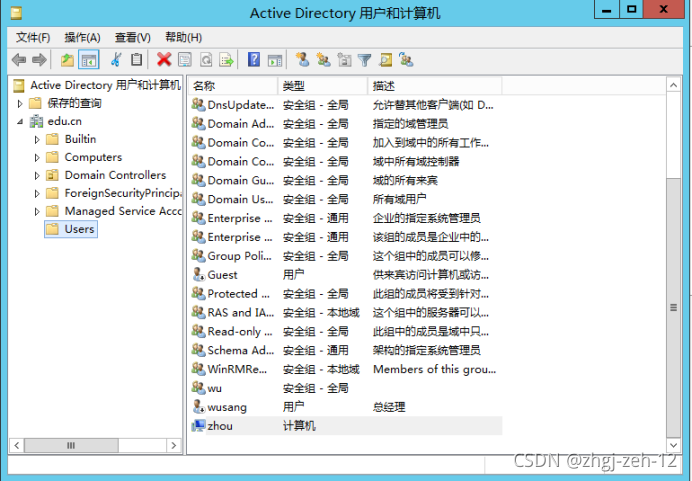The width and height of the screenshot is (692, 481).
Task: Click the Refresh toolbar icon
Action: pyautogui.click(x=206, y=60)
